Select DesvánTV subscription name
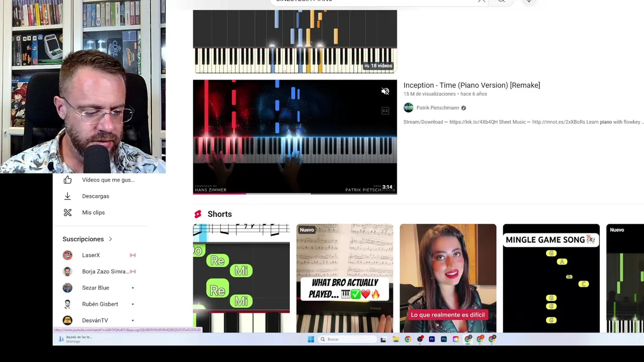Viewport: 644px width, 362px height. pyautogui.click(x=95, y=320)
